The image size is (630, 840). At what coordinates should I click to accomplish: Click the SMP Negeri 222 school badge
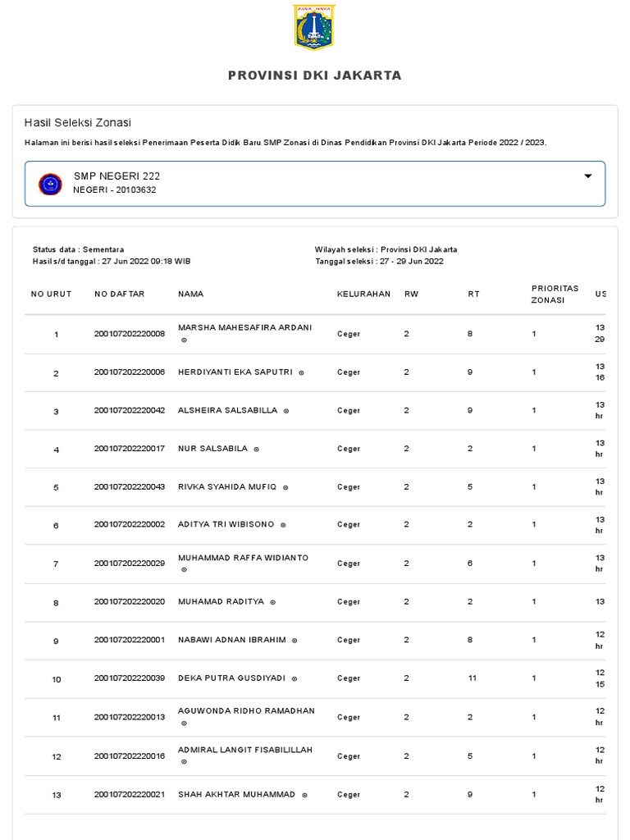[x=50, y=184]
